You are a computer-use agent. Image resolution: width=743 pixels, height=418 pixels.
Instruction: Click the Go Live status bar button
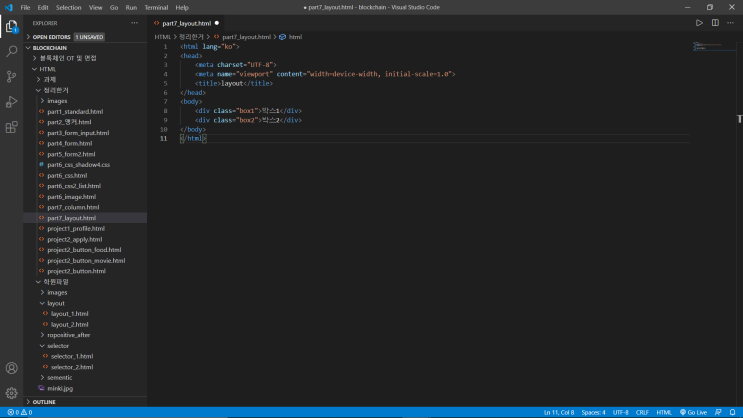coord(693,412)
